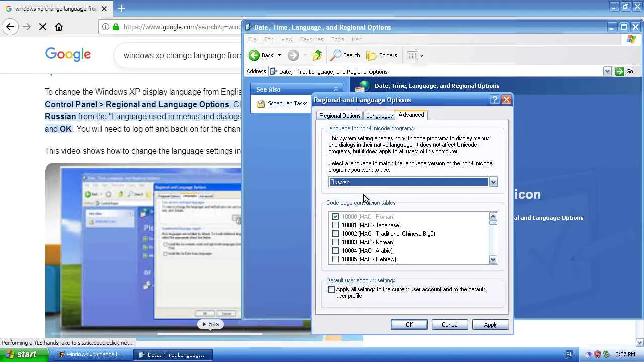The image size is (644, 362).
Task: Toggle the Folders pane in Explorer toolbar
Action: point(382,55)
